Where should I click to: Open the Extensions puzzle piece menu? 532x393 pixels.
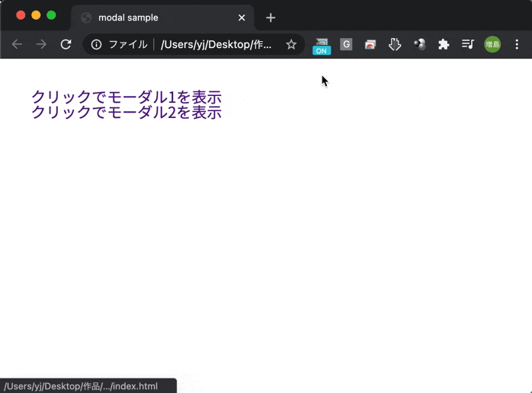(x=444, y=44)
